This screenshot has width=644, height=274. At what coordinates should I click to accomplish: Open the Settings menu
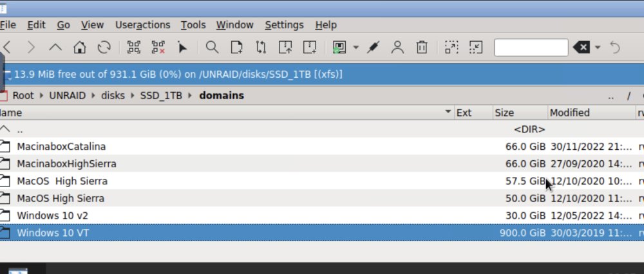click(284, 25)
